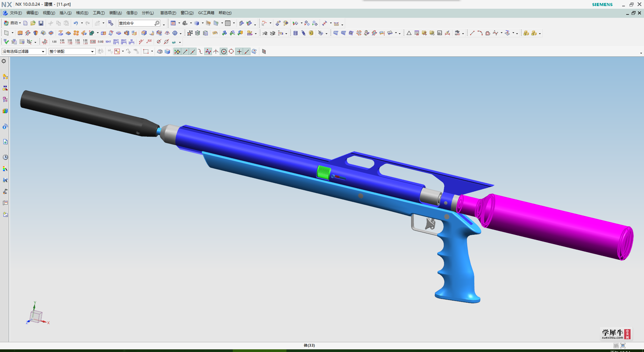Viewport: 644px width, 352px height.
Task: Open the 首选项(P) preferences menu
Action: point(168,13)
